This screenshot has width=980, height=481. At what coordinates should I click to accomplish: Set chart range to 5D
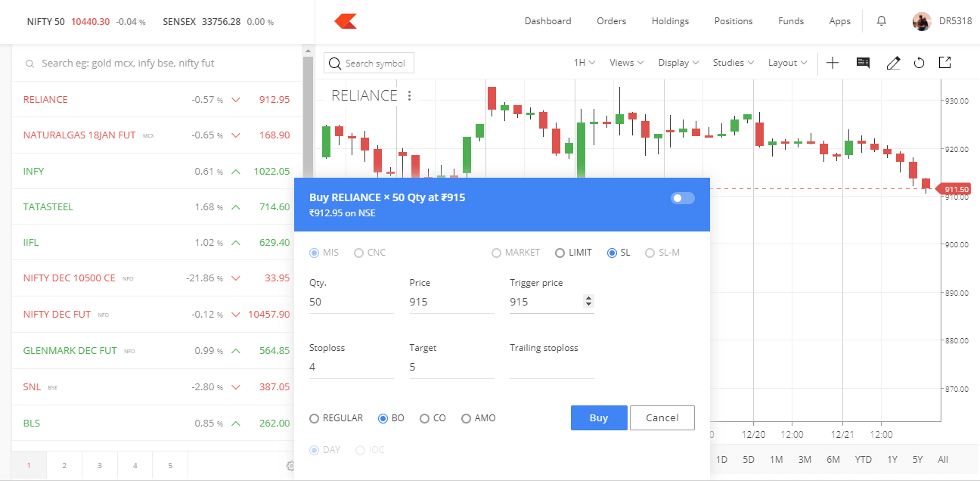click(749, 459)
